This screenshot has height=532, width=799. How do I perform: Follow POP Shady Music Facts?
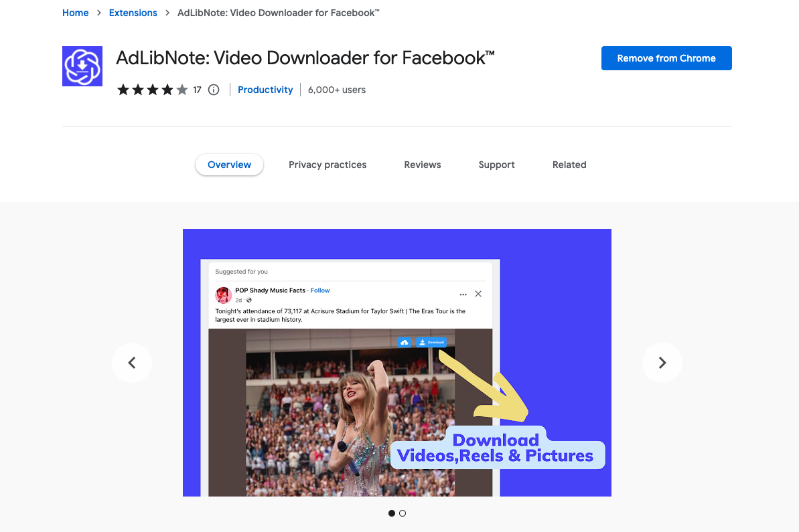pyautogui.click(x=319, y=290)
